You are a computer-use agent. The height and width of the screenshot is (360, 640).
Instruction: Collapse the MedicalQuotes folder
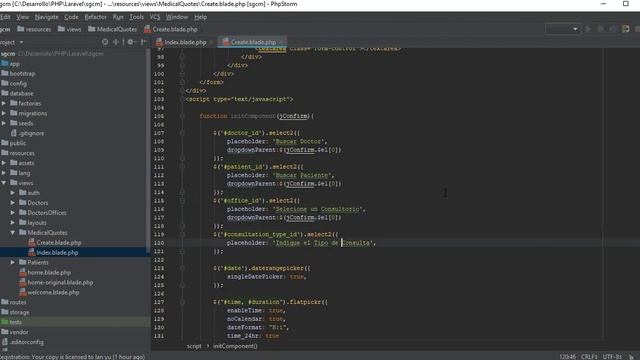tap(13, 233)
